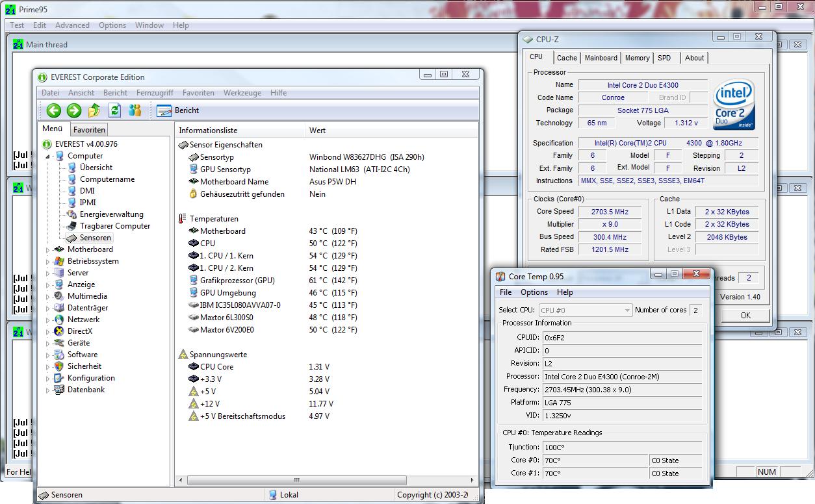Select Übersicht in the EVEREST tree
The height and width of the screenshot is (504, 815).
pos(96,168)
